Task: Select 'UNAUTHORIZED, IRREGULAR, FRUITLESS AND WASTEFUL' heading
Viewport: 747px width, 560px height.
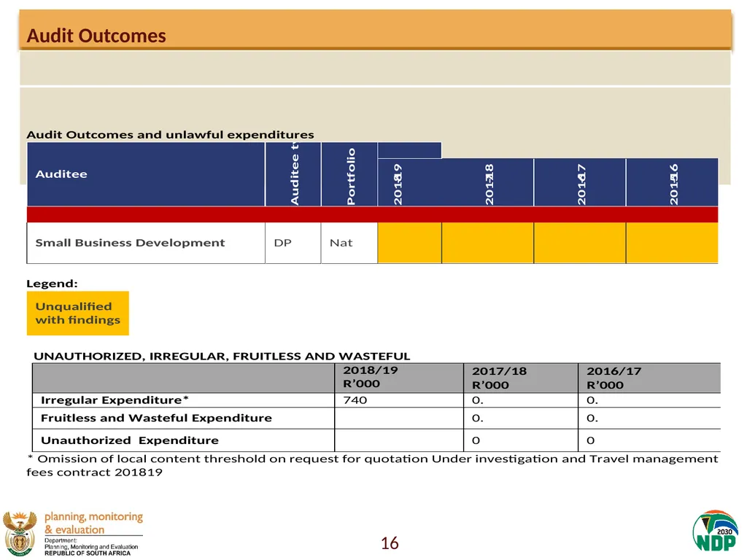Action: 222,356
